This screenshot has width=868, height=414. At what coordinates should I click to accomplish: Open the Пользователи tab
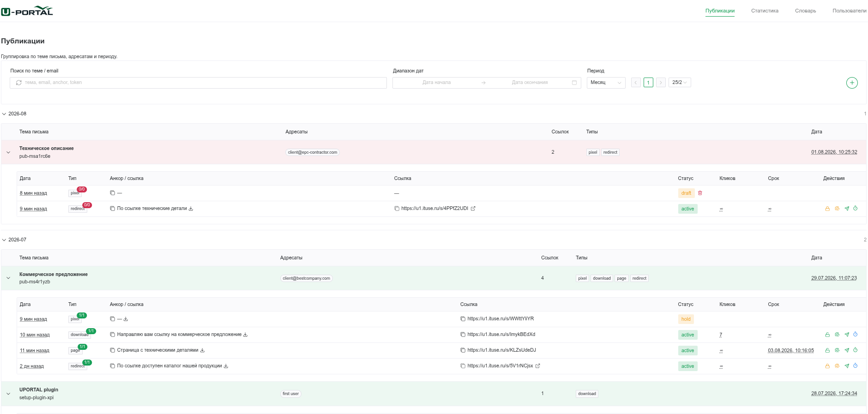[x=850, y=11]
